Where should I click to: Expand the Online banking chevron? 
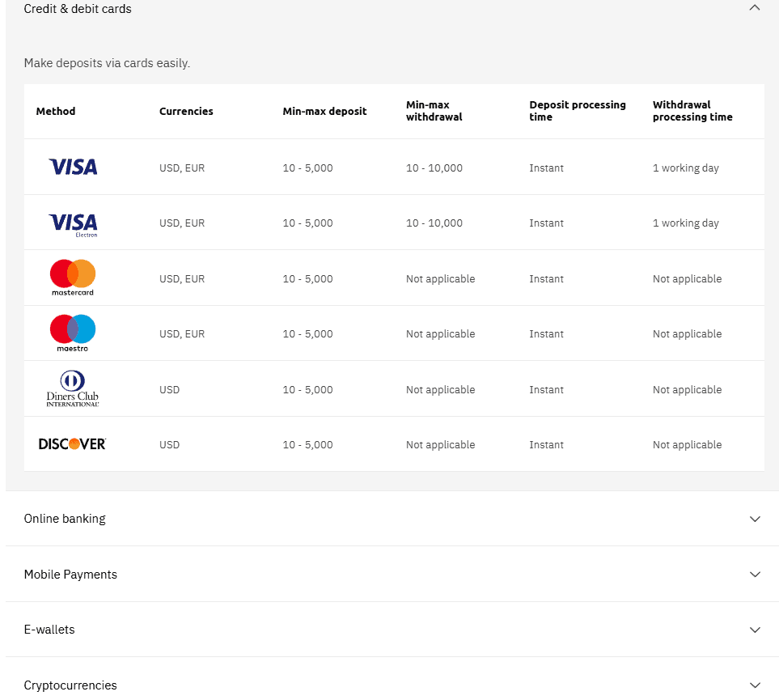coord(755,519)
